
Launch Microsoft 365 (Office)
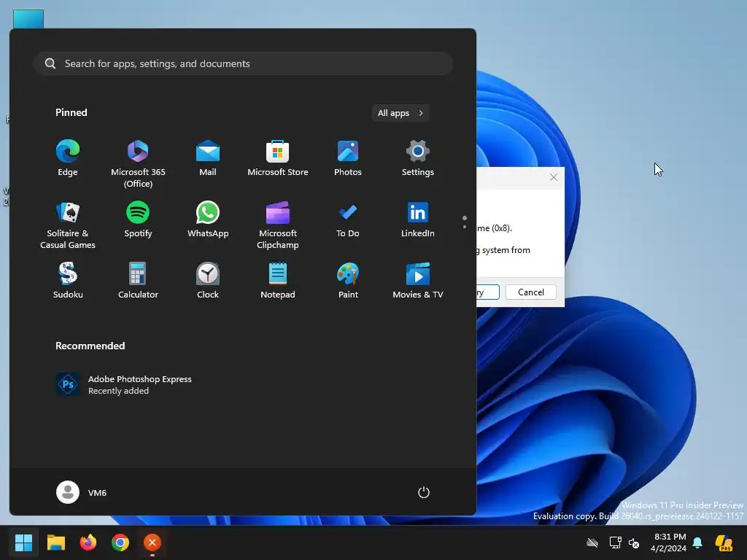tap(138, 164)
